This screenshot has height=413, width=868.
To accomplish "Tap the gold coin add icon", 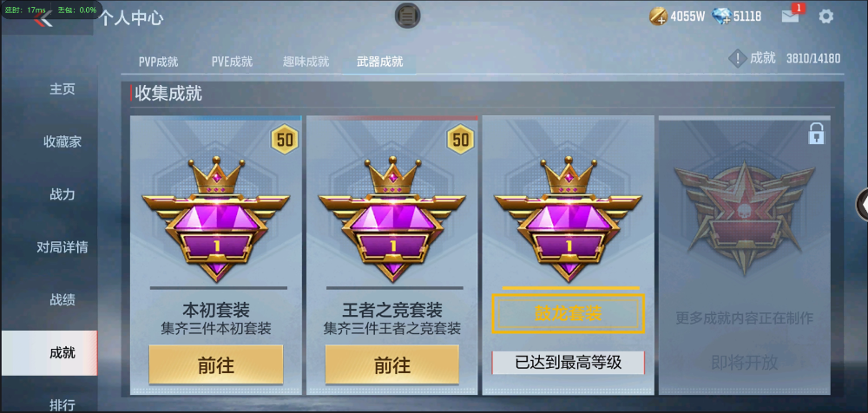I will point(658,16).
